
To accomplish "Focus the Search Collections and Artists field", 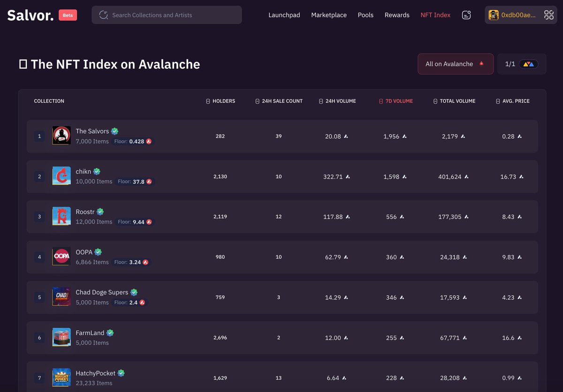I will 167,15.
